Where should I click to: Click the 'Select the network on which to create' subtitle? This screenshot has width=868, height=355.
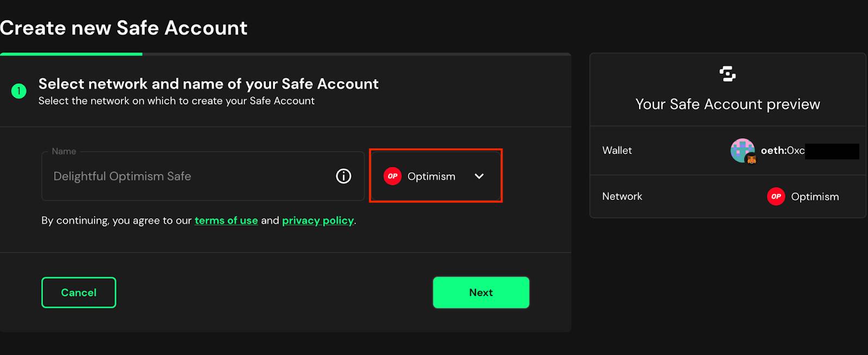[176, 101]
